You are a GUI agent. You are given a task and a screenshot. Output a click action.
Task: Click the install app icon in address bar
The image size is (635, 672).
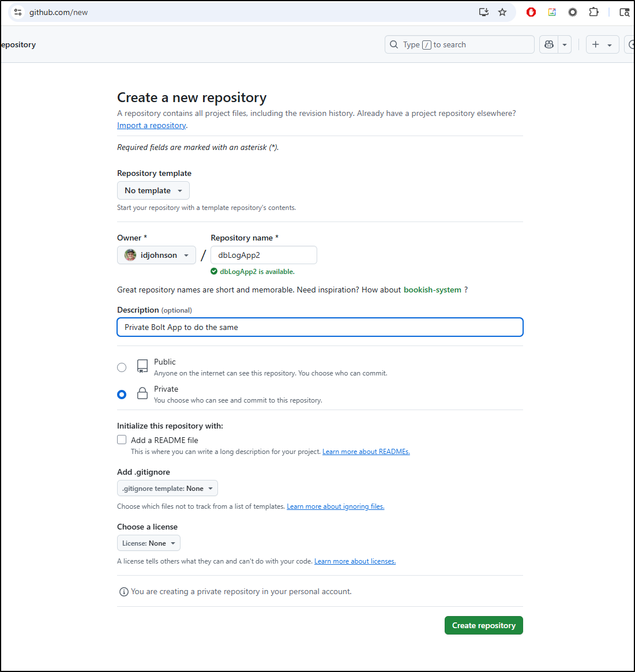(483, 12)
